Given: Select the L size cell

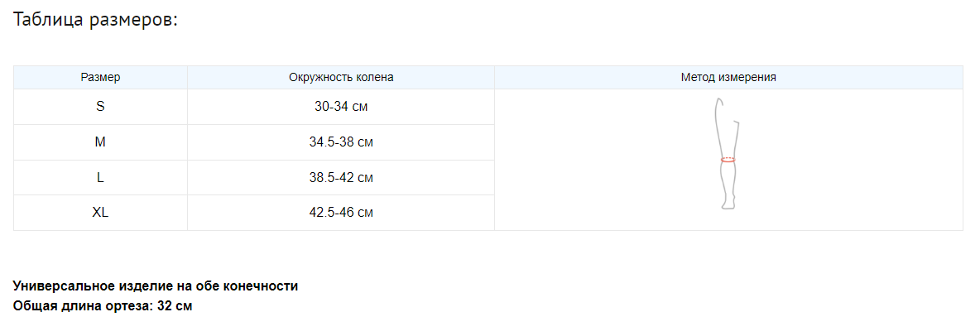Looking at the screenshot, I should click(100, 178).
